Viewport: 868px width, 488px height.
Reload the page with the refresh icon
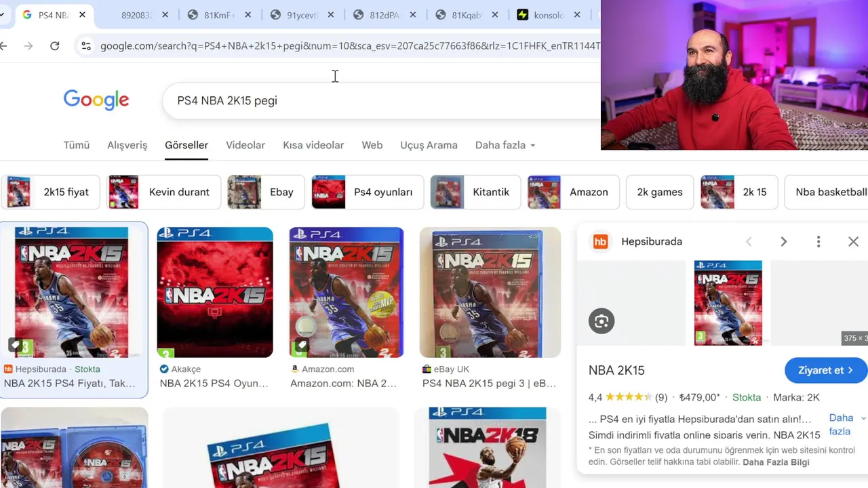(55, 46)
